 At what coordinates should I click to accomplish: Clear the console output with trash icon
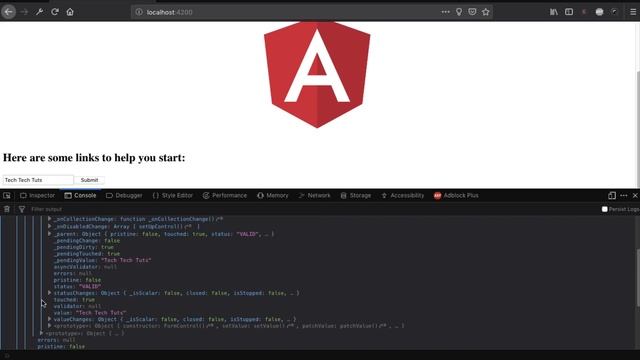pos(7,209)
